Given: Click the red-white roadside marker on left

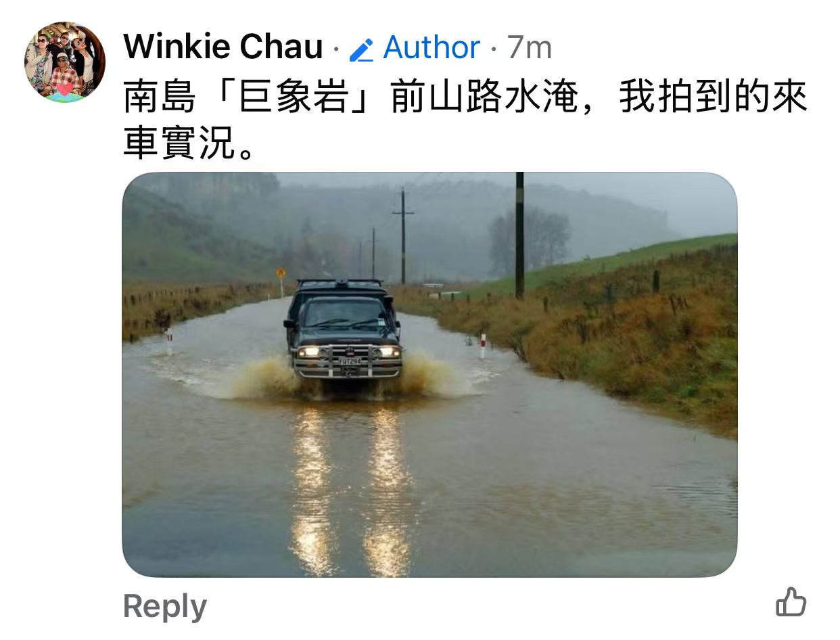Looking at the screenshot, I should 169,340.
